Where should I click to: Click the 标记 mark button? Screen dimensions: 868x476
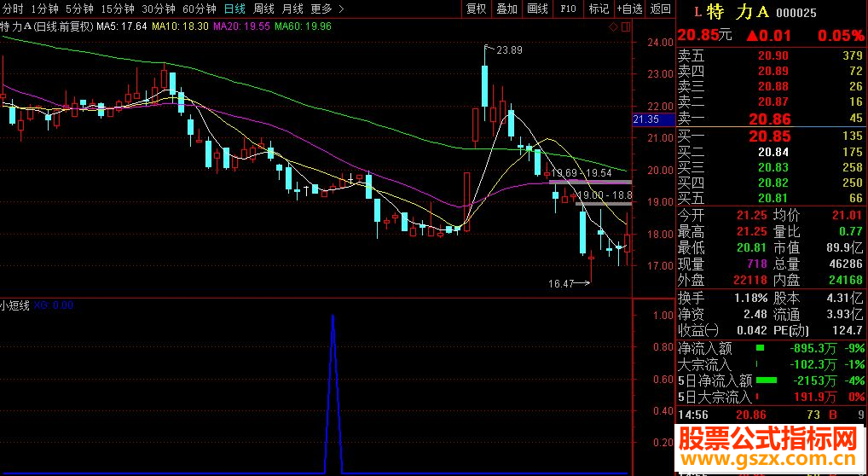click(599, 9)
